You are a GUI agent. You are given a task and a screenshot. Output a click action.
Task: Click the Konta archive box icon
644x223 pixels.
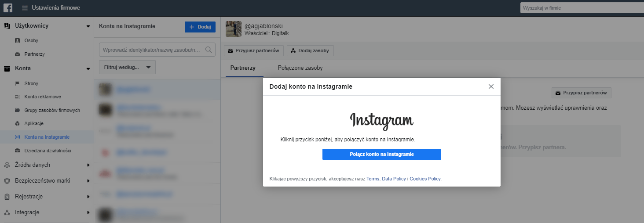(x=7, y=68)
